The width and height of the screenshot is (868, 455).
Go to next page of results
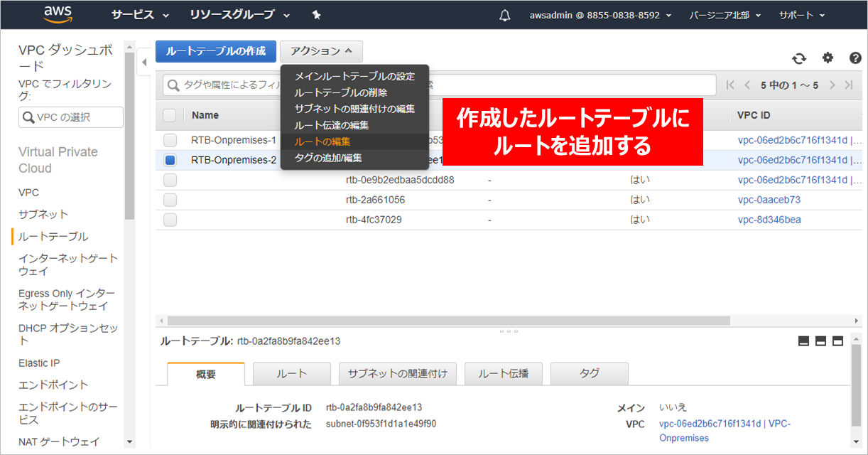point(832,85)
